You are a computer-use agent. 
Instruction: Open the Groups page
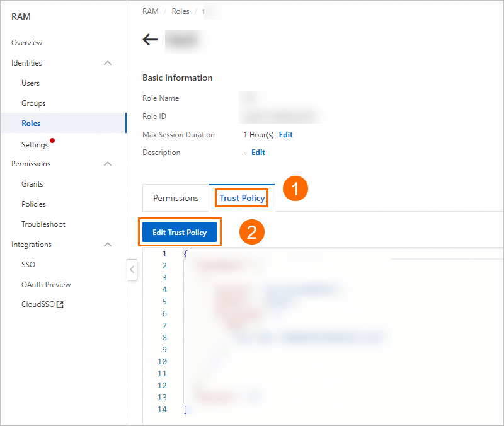(x=33, y=103)
